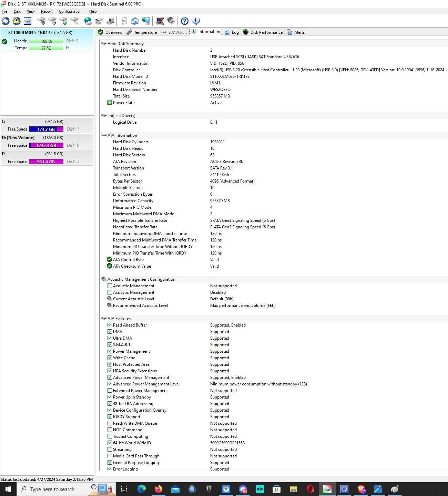Viewport: 448px width, 496px height.
Task: Click the speaker toolbar icon
Action: pos(171,21)
